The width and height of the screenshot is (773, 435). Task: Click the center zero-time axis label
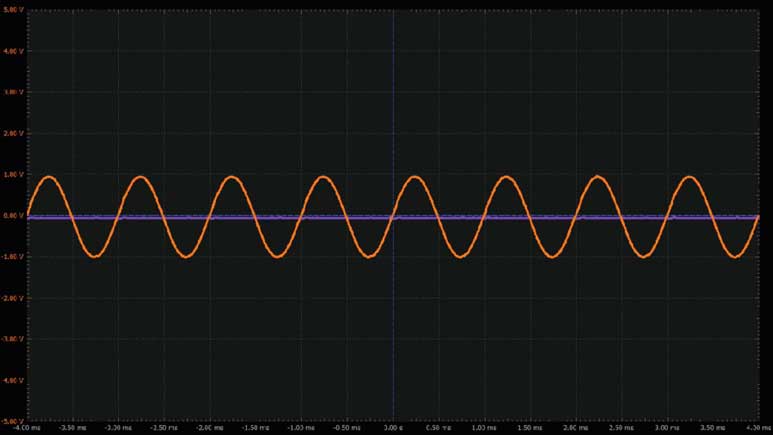tap(393, 425)
